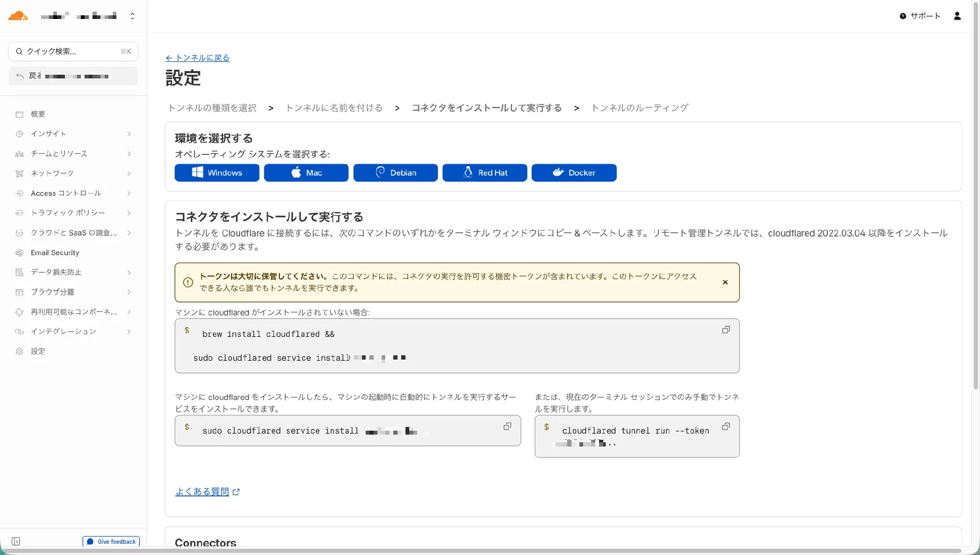Go to the トンネルのルーティング step
The image size is (980, 555).
639,107
